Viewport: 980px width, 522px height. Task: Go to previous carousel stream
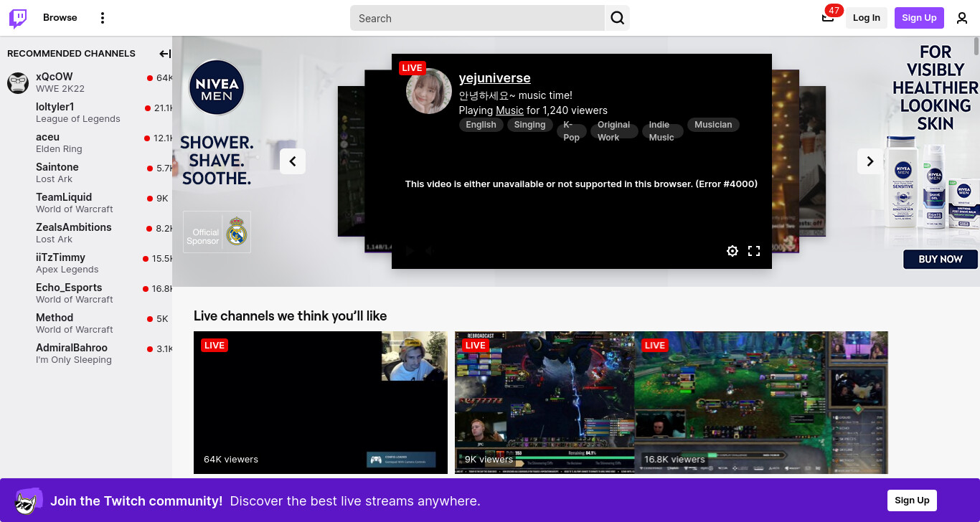293,161
